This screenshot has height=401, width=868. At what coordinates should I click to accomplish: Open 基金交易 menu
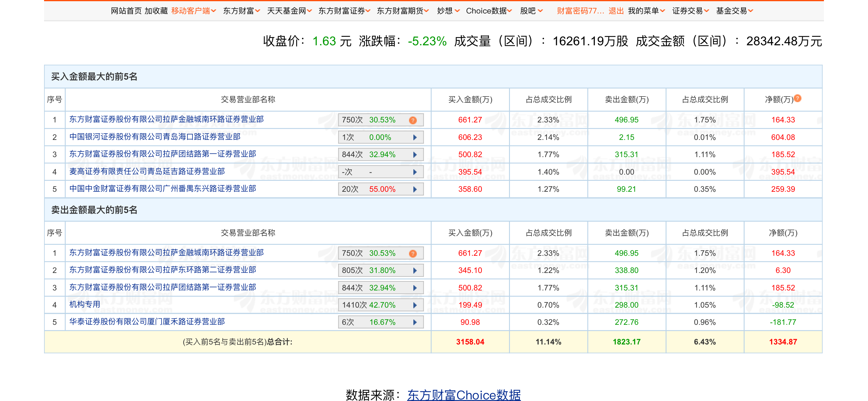click(735, 11)
